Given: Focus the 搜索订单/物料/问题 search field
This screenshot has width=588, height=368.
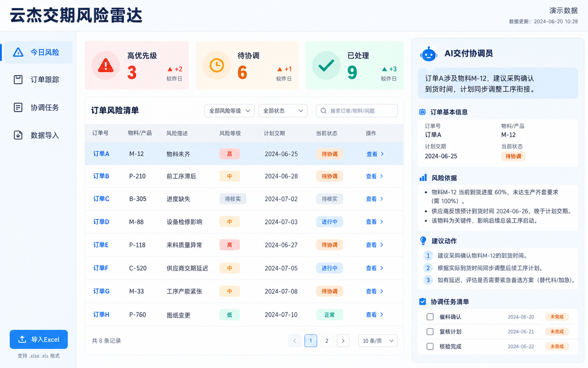Looking at the screenshot, I should point(357,111).
